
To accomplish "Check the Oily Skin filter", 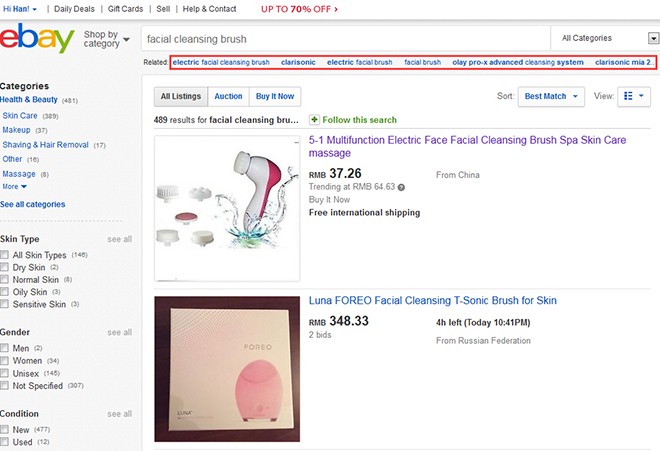I will pyautogui.click(x=5, y=291).
